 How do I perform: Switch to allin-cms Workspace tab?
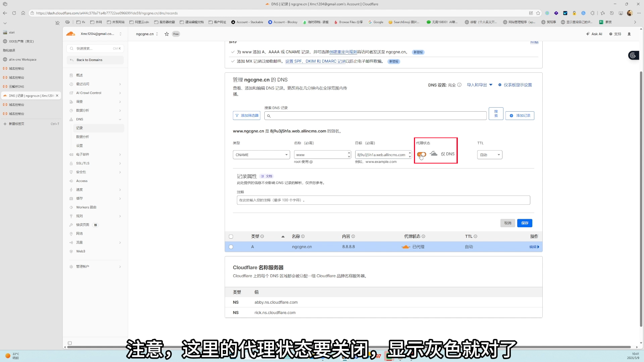pyautogui.click(x=31, y=59)
